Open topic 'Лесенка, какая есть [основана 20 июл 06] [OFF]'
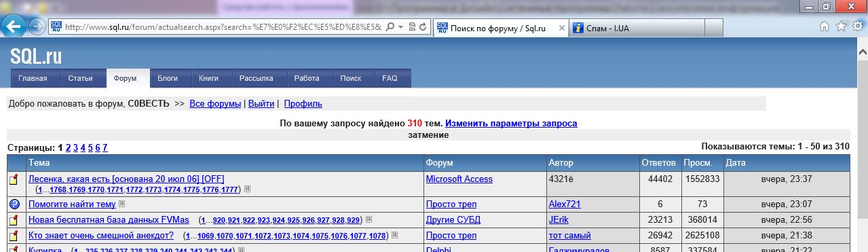The height and width of the screenshot is (252, 868). click(126, 179)
